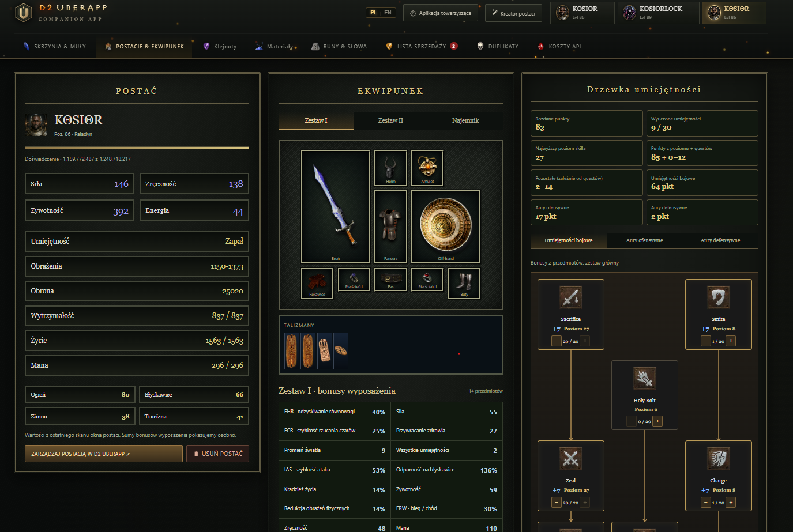This screenshot has width=793, height=532.
Task: Decrease Smite skill points with minus
Action: (705, 341)
